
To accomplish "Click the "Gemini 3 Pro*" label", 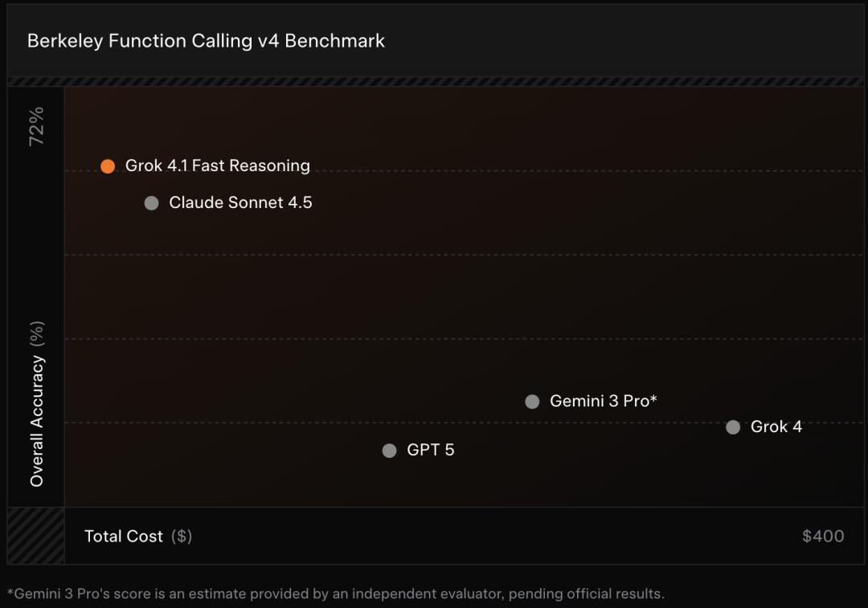I will click(603, 402).
